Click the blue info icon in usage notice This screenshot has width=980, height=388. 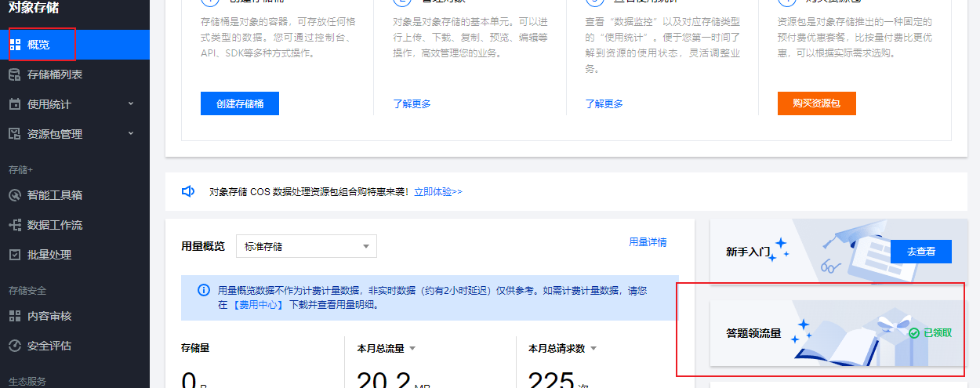[204, 290]
